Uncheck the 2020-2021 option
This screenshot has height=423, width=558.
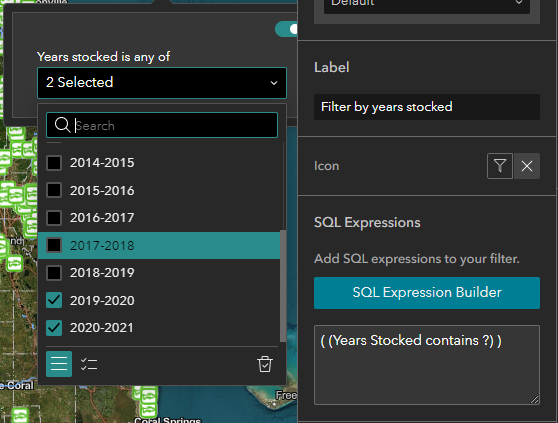(54, 328)
